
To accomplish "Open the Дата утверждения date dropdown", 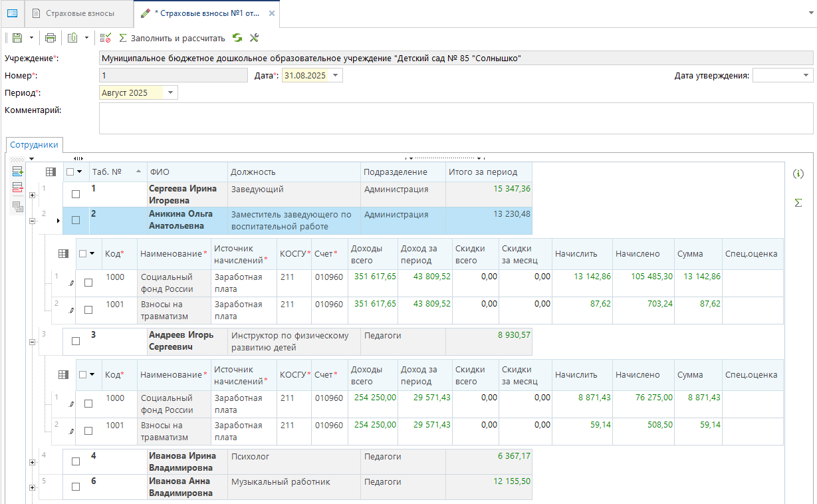I will (806, 76).
